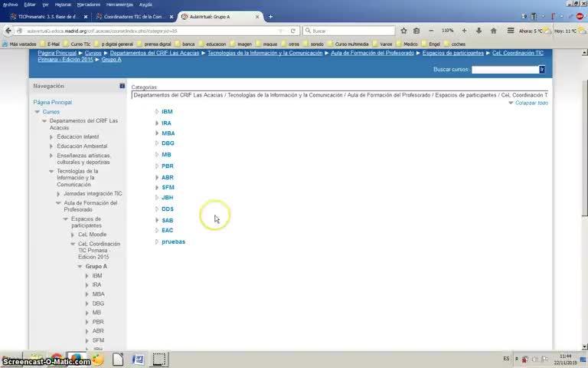Open the screen capture taskbar icon
Image resolution: width=588 pixels, height=368 pixels.
159,360
